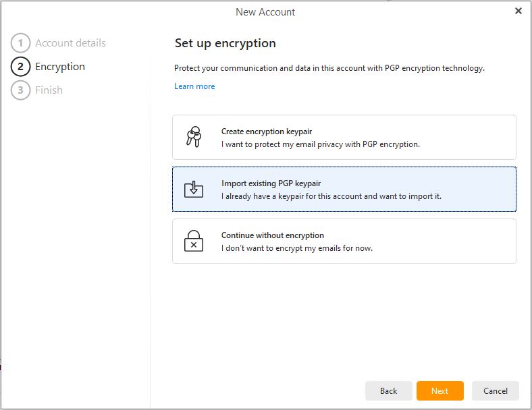Click the Cancel button
Viewport: 532px width, 410px height.
(496, 390)
